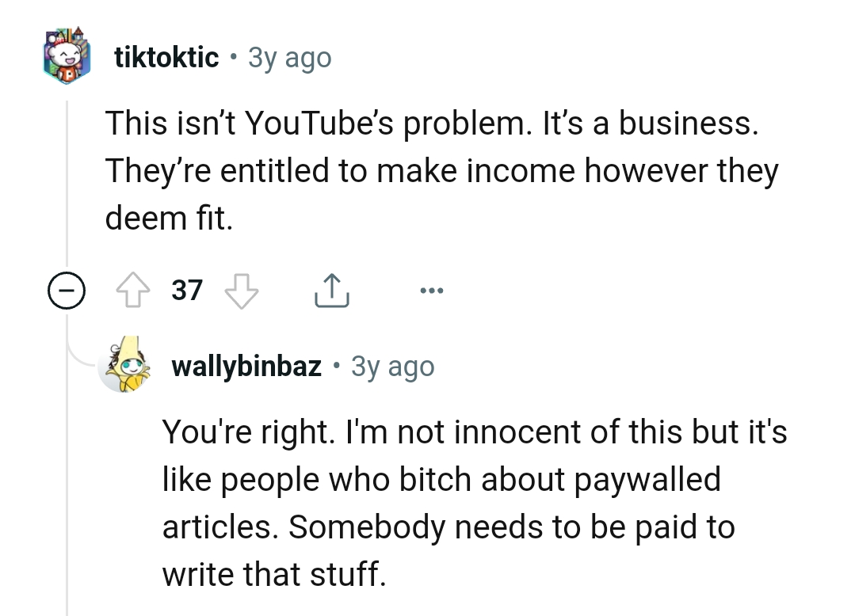Click the 3y ago timestamp on the top comment
Screen dimensions: 855x616
(x=290, y=57)
